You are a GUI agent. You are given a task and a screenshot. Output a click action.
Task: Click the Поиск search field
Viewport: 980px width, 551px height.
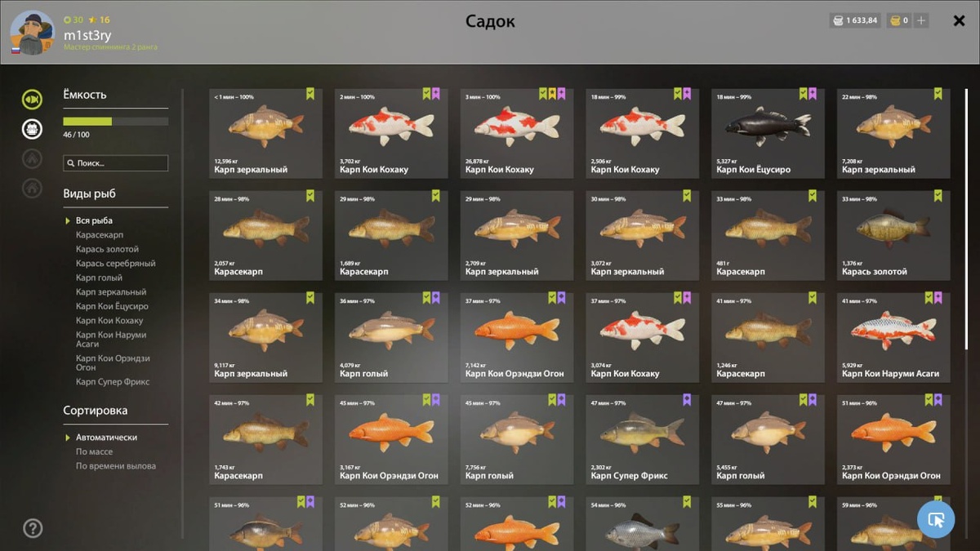[116, 163]
